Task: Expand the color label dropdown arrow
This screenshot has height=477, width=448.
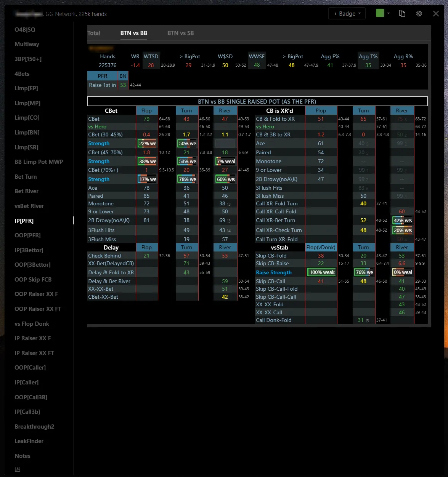Action: coord(389,13)
